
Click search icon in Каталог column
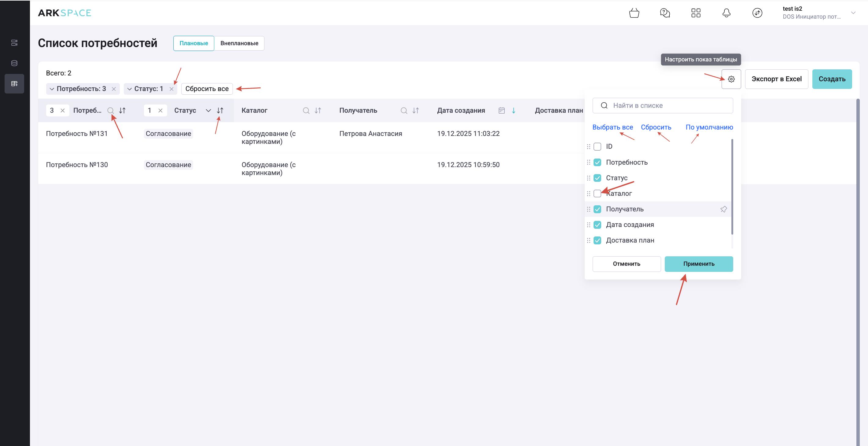tap(306, 111)
